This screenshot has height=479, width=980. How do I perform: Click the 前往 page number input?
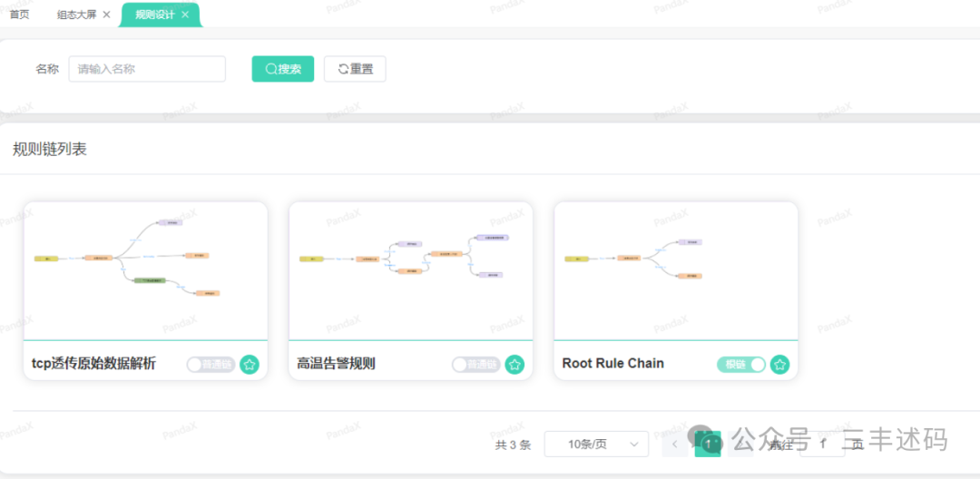[x=822, y=444]
